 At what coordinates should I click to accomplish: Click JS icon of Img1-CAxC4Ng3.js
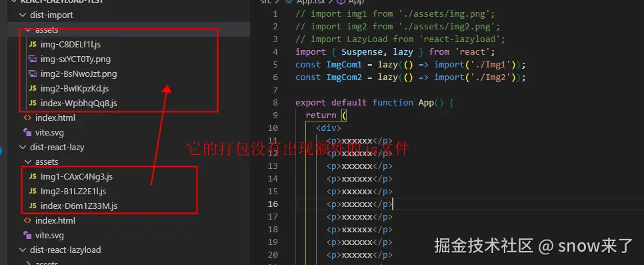tap(33, 177)
